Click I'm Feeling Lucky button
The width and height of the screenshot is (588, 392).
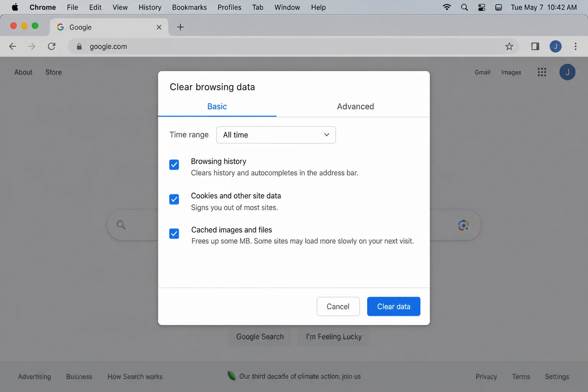point(333,336)
